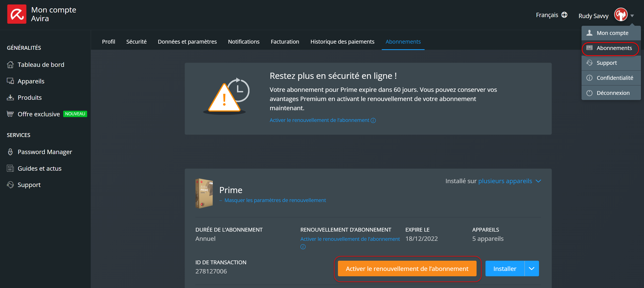Open Tableau de bord home icon
644x288 pixels.
pos(10,65)
